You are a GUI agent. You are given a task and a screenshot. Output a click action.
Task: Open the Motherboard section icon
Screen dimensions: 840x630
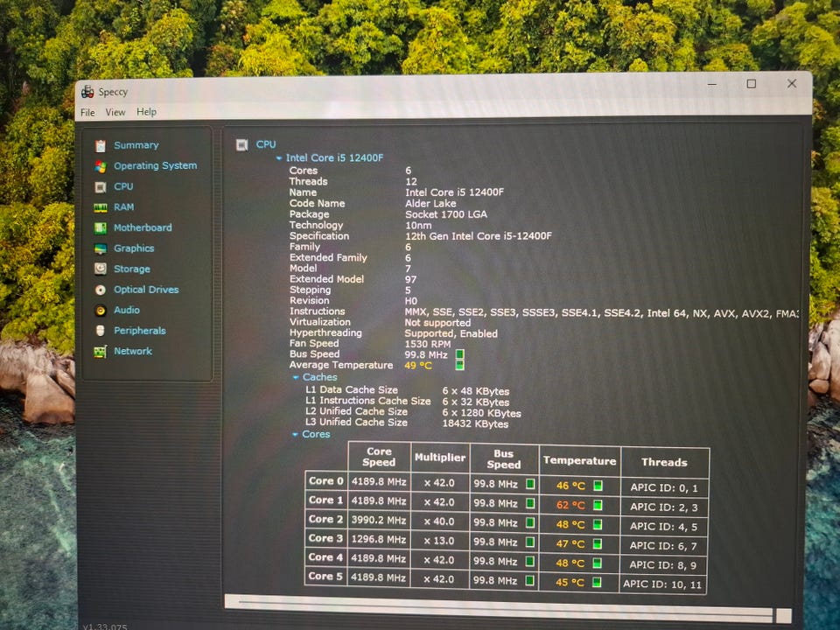pyautogui.click(x=101, y=228)
